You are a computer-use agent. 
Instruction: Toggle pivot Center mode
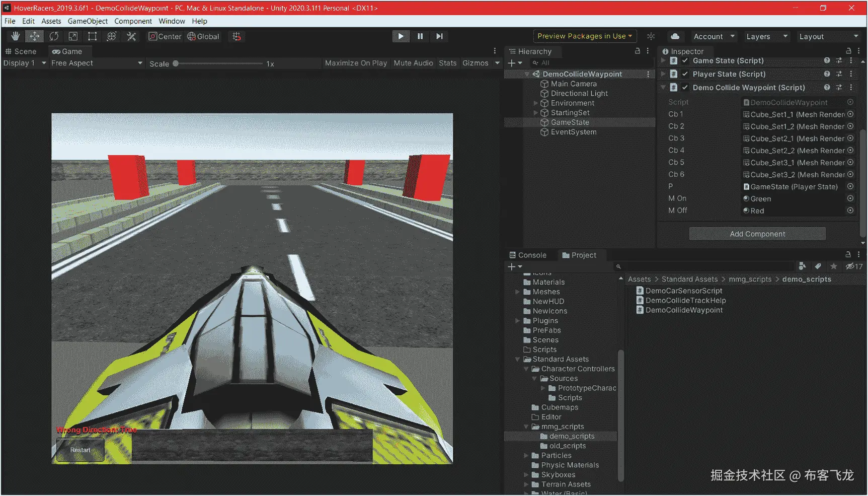click(165, 36)
